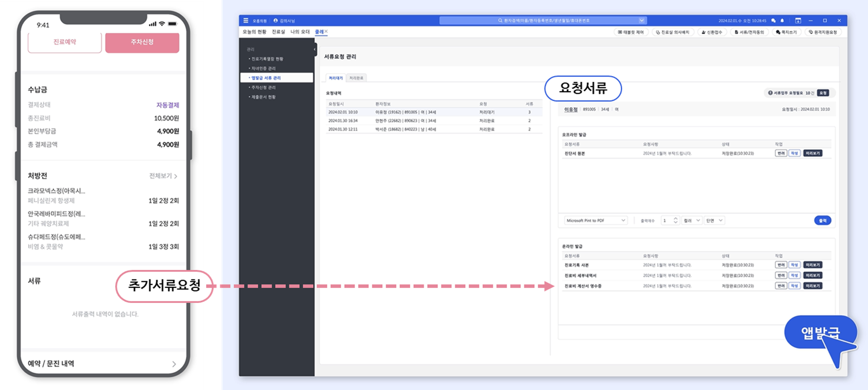Screen dimensions: 868x390
Task: Tap prescription 크라모넥스정 on phone
Action: tap(56, 191)
